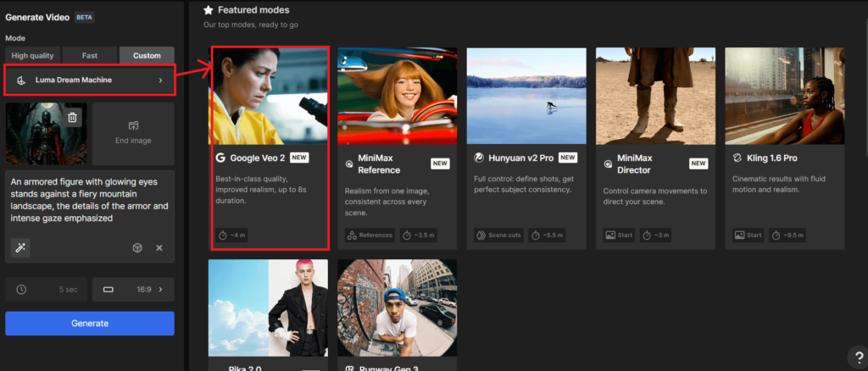Click the aspect ratio rectangle icon
The height and width of the screenshot is (371, 868).
[108, 289]
